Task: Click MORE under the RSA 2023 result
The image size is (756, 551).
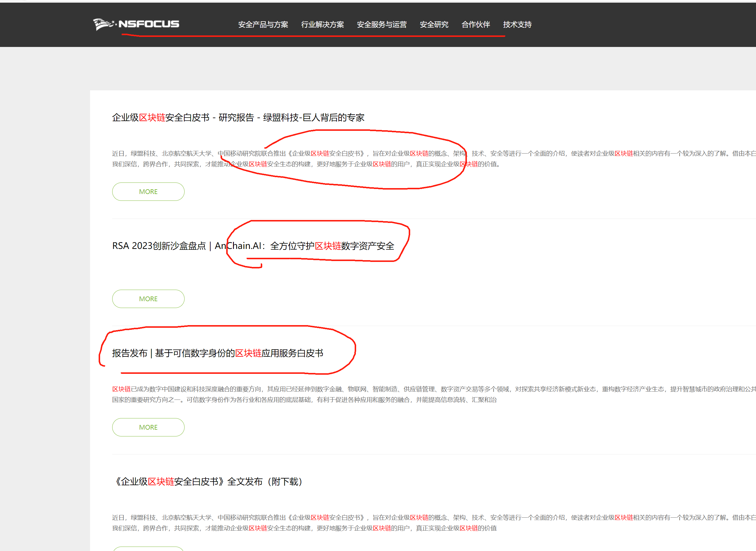Action: 149,299
